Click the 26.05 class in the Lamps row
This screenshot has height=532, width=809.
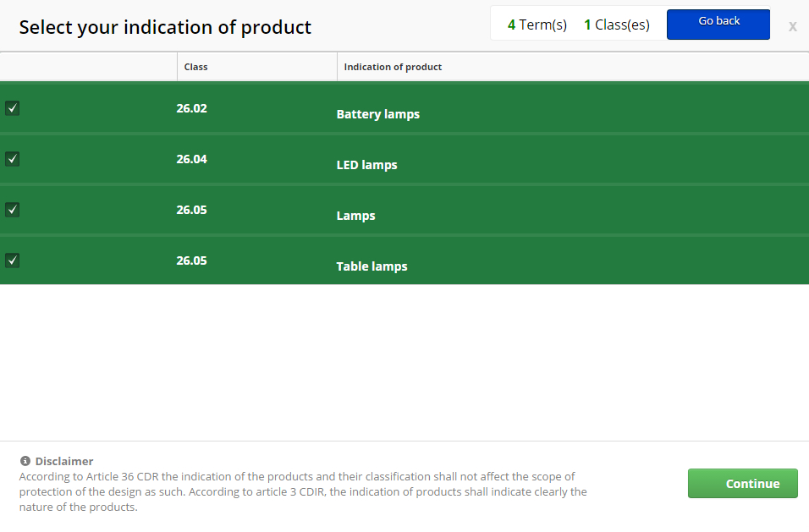click(191, 210)
